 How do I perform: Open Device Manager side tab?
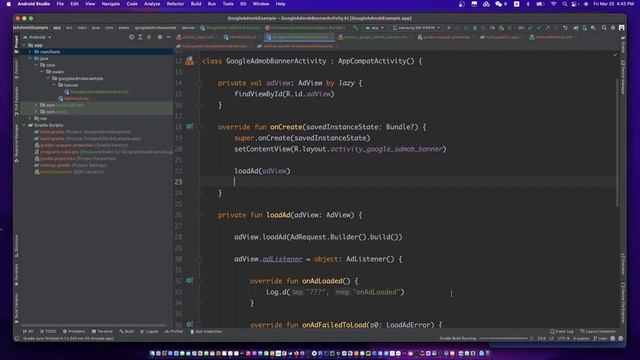(x=623, y=78)
